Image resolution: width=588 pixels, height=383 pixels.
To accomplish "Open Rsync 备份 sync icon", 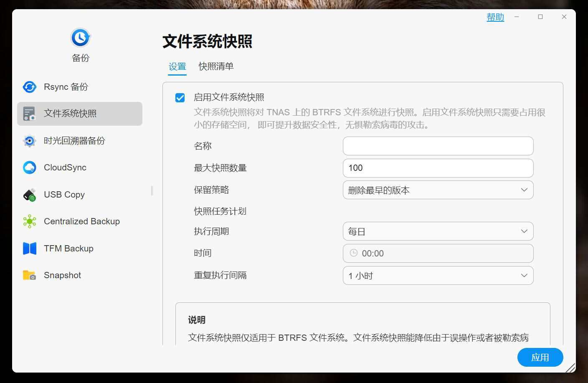I will (x=30, y=87).
